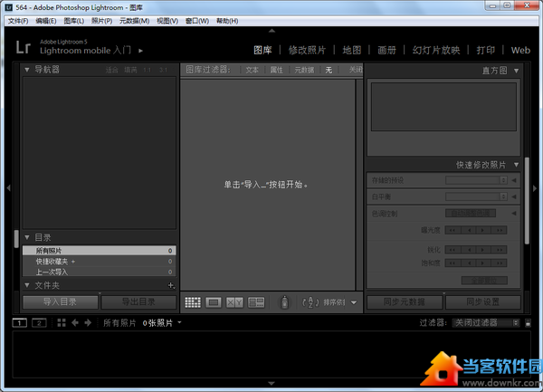Open the White Balance dropdown
The image size is (543, 392).
coord(477,196)
